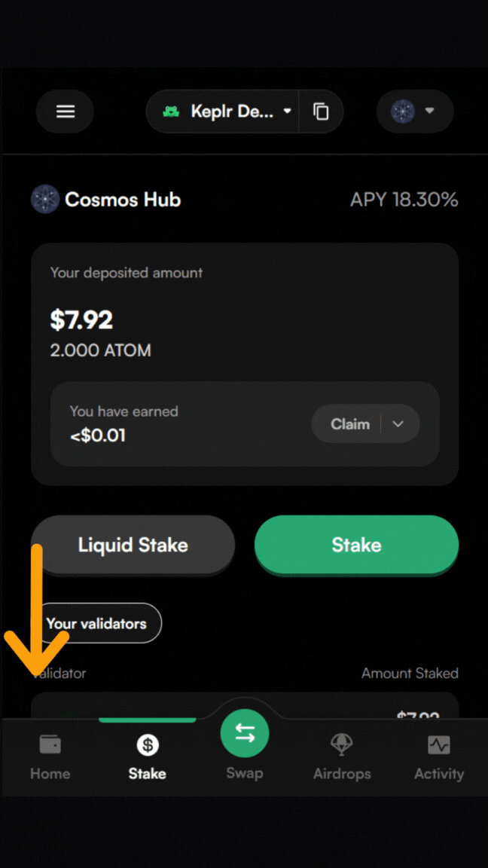
Task: Go to the Airdrops tab label
Action: tap(342, 774)
